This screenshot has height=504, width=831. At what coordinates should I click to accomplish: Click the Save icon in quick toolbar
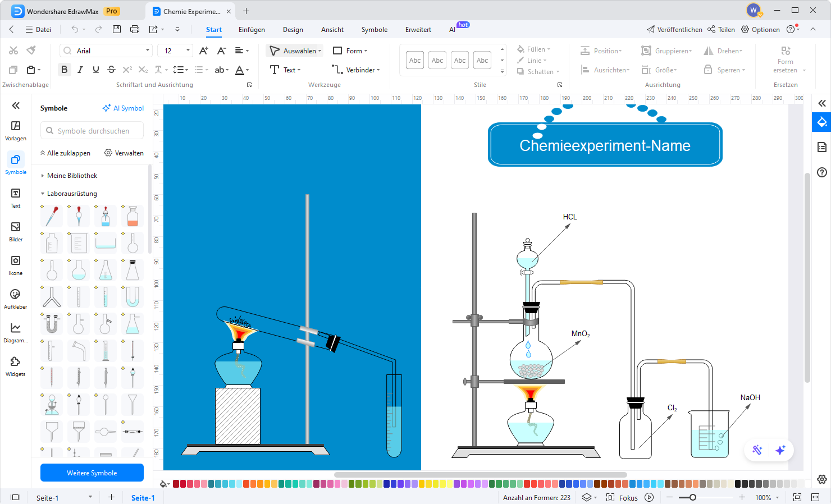tap(117, 29)
